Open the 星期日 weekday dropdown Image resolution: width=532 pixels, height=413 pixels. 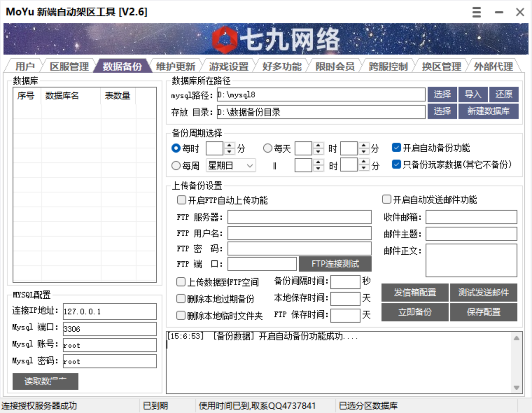pos(251,165)
